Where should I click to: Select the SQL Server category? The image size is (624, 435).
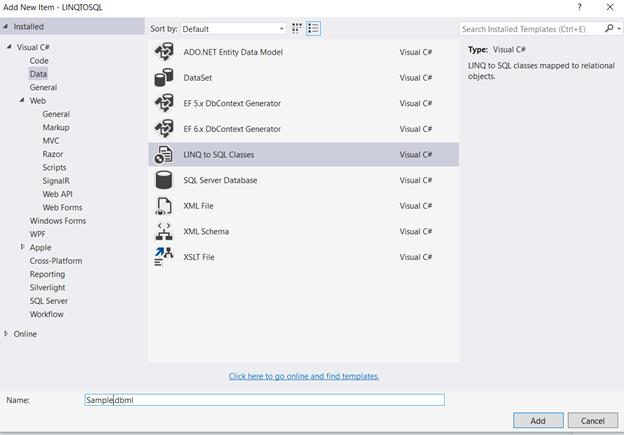point(49,301)
